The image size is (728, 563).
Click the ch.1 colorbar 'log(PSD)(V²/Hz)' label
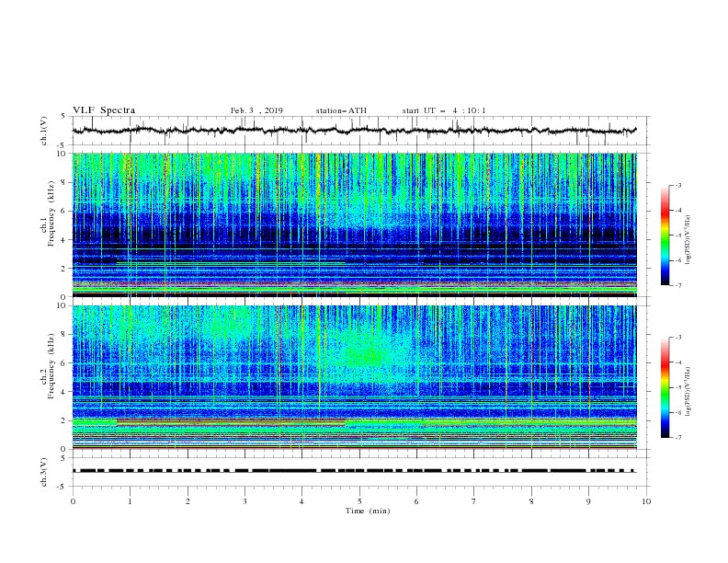tap(688, 240)
